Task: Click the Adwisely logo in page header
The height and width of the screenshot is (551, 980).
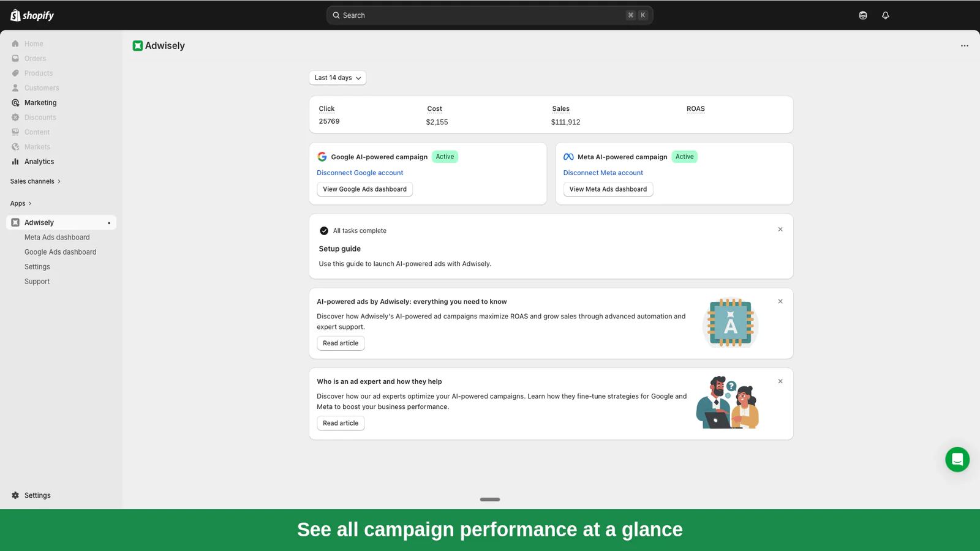Action: pyautogui.click(x=138, y=45)
